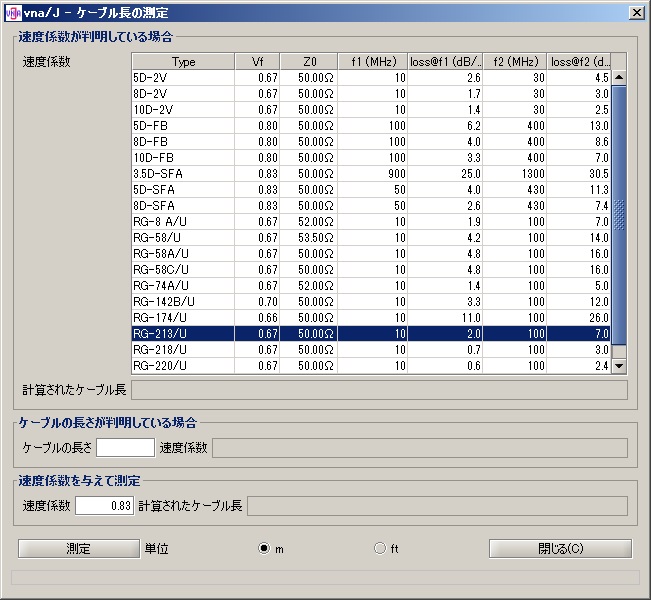The height and width of the screenshot is (600, 651).
Task: Close the cable length measurement dialog
Action: point(636,13)
